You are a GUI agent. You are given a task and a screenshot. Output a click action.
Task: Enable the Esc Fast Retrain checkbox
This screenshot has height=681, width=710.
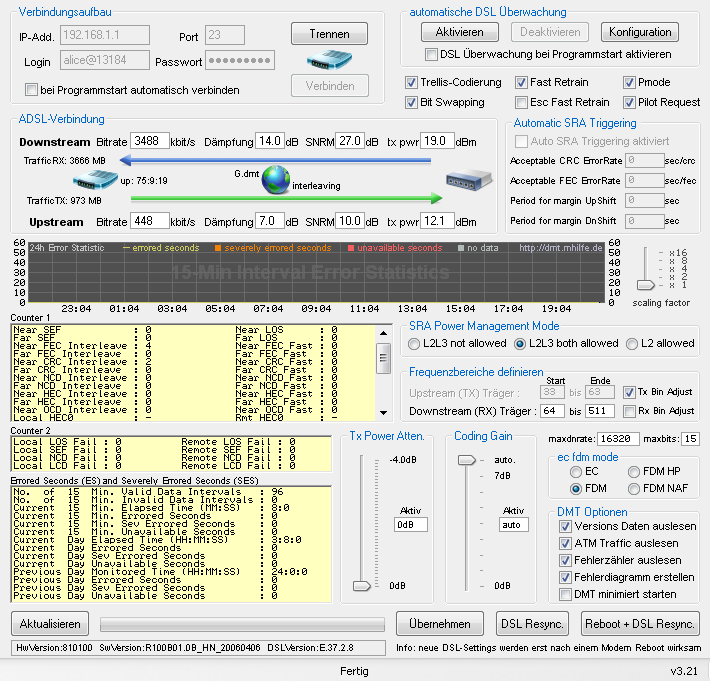(x=522, y=102)
